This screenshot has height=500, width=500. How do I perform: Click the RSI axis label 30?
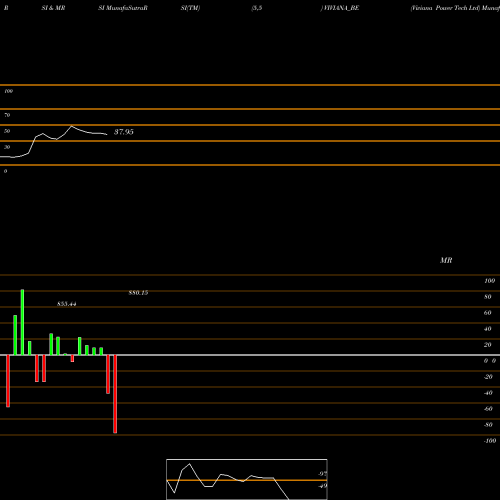(7, 147)
